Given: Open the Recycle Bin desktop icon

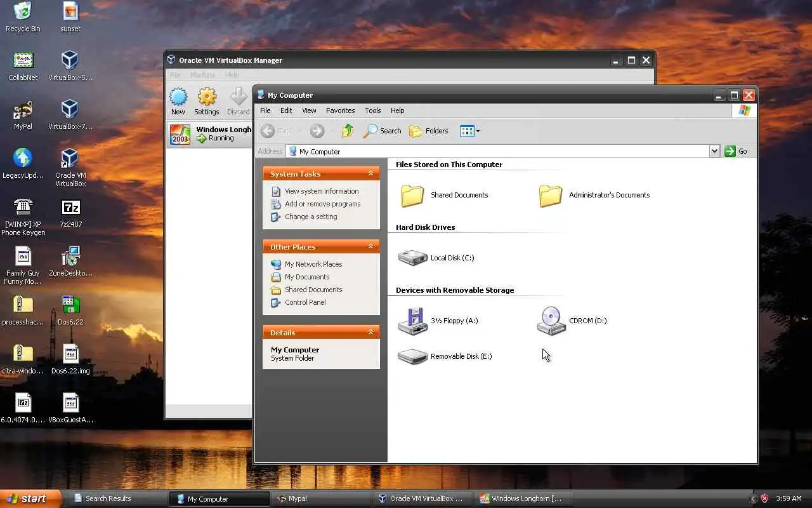Looking at the screenshot, I should coord(23,17).
